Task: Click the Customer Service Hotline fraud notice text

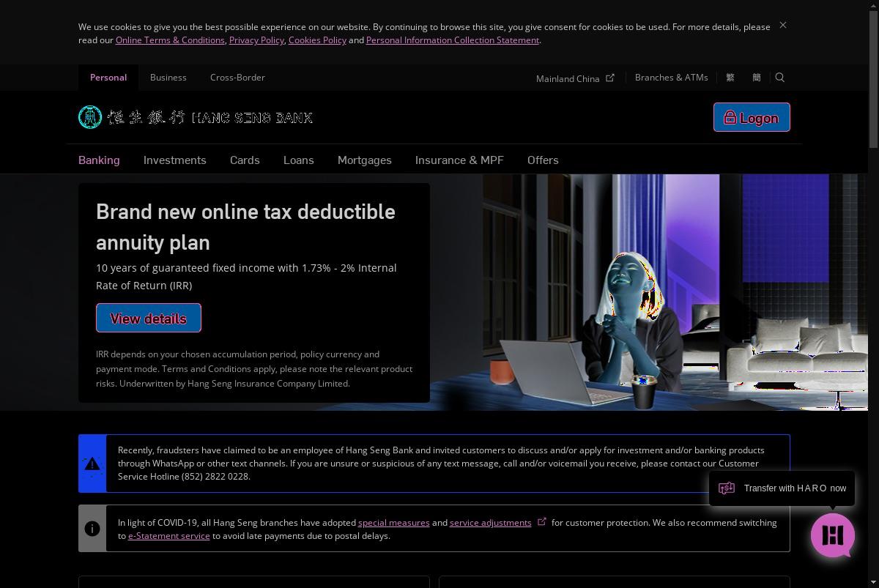Action: (441, 464)
